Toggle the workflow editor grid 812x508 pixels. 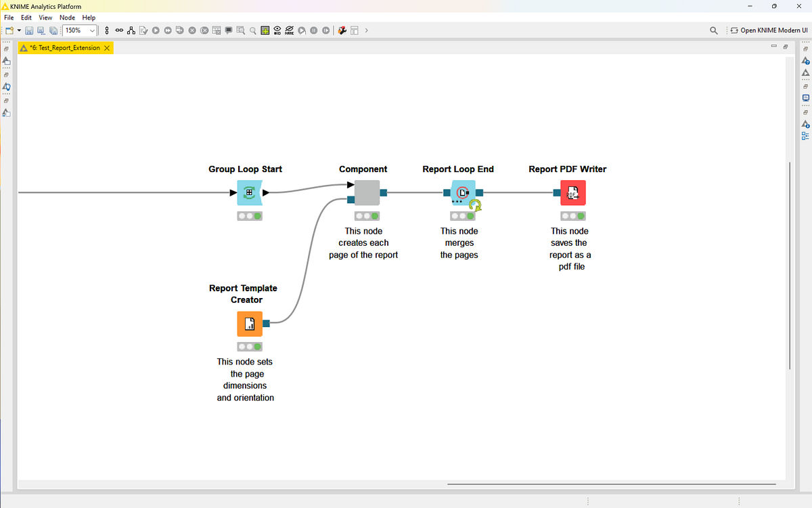(265, 30)
